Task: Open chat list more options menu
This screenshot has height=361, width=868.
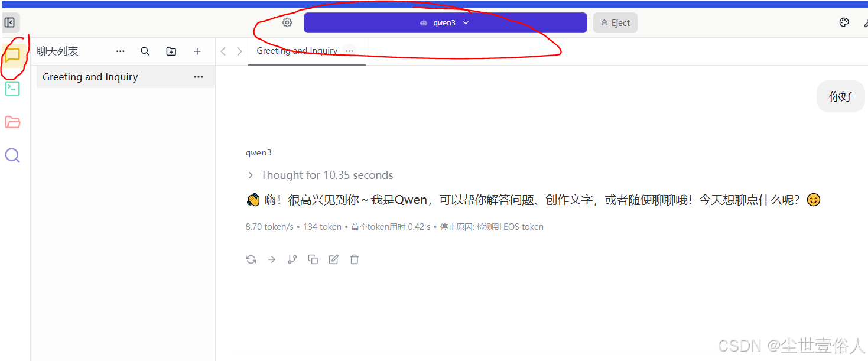Action: coord(121,51)
